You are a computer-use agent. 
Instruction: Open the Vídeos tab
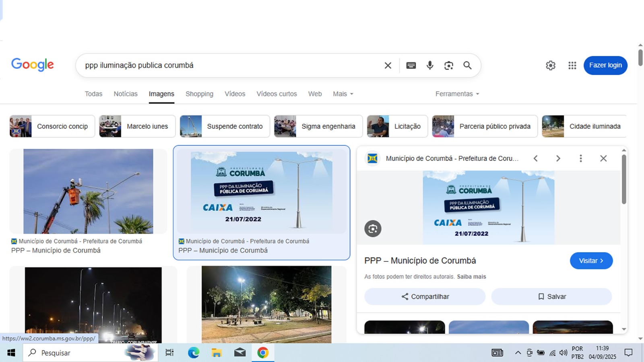[235, 94]
